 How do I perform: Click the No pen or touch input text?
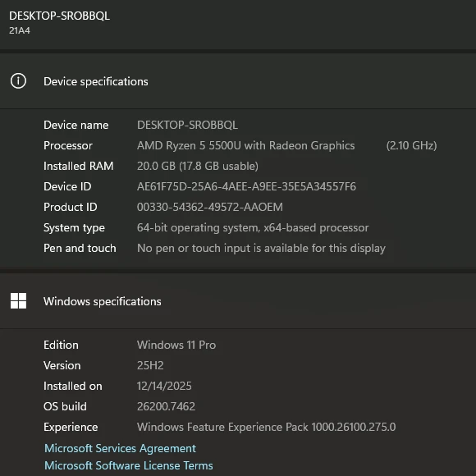pos(261,249)
